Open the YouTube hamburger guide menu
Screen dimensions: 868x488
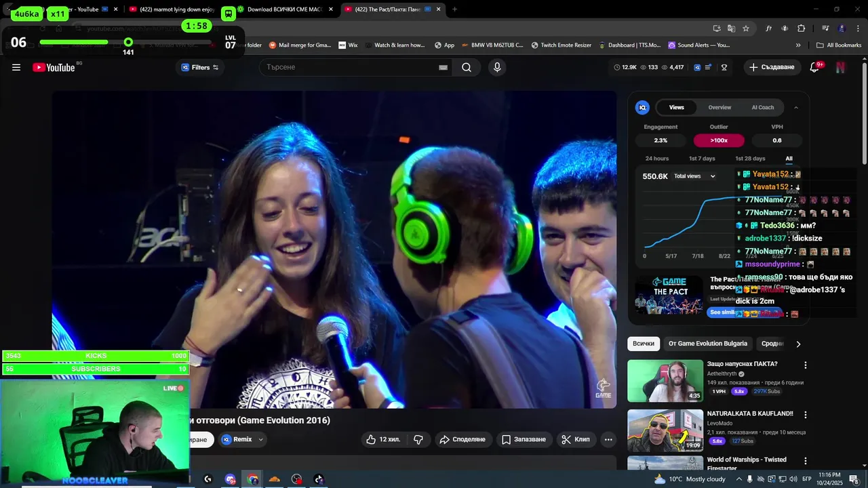click(x=16, y=67)
